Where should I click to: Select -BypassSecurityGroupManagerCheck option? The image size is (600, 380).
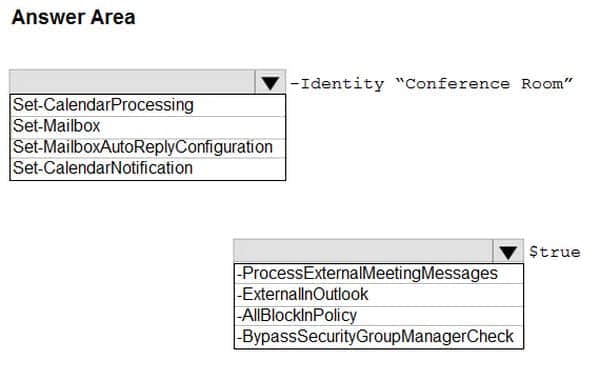378,337
